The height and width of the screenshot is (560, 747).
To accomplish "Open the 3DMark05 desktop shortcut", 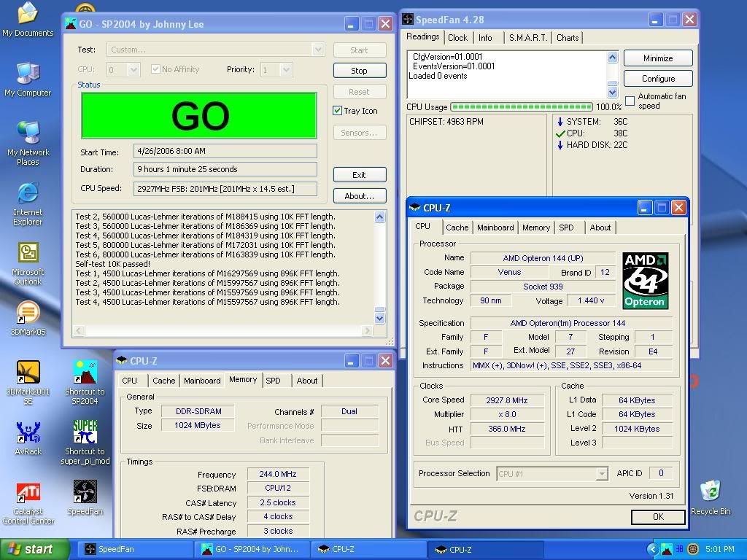I will [x=28, y=313].
